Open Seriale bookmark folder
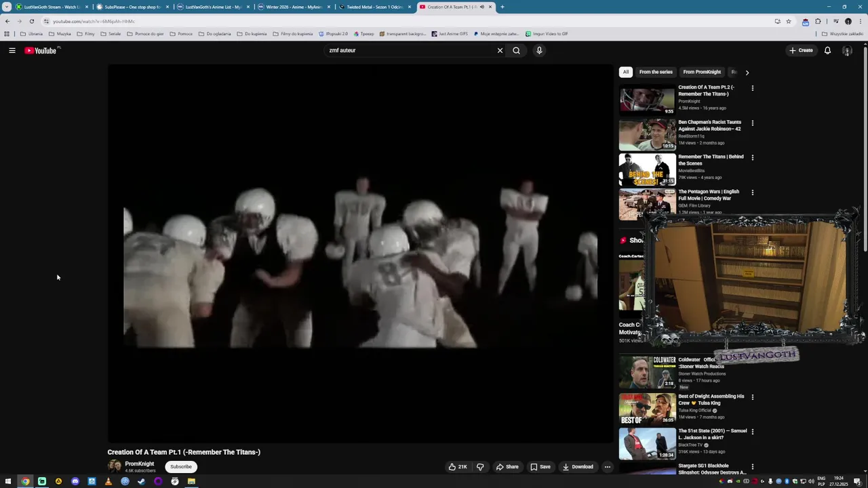This screenshot has width=868, height=488. [111, 33]
